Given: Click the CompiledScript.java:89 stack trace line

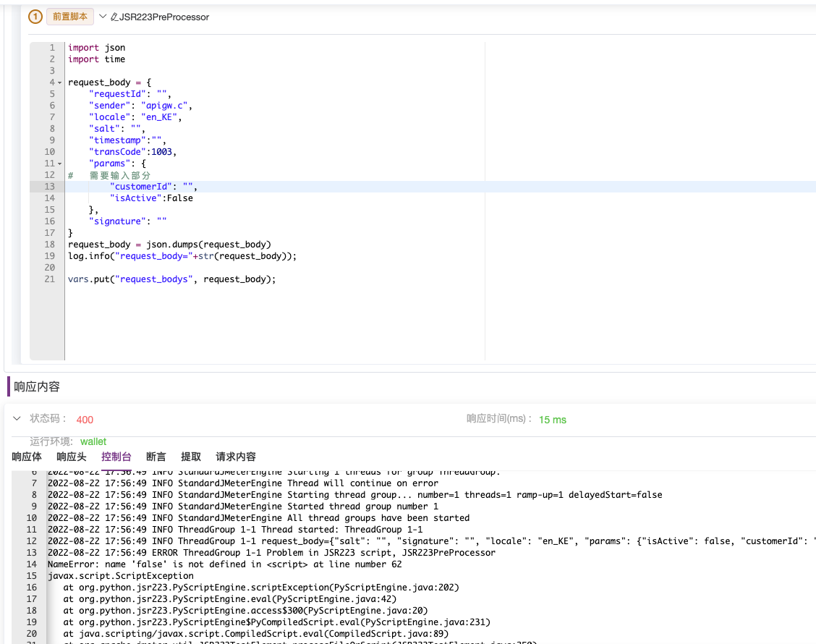Looking at the screenshot, I should (x=256, y=634).
